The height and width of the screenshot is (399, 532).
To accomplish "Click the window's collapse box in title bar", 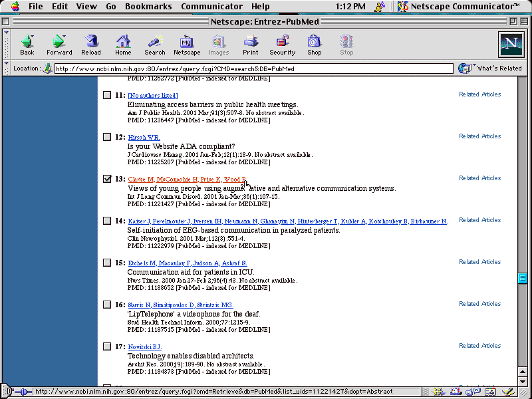I will [524, 22].
